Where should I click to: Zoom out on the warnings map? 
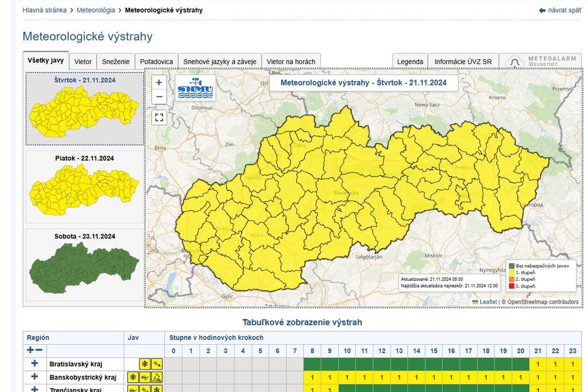[x=159, y=97]
